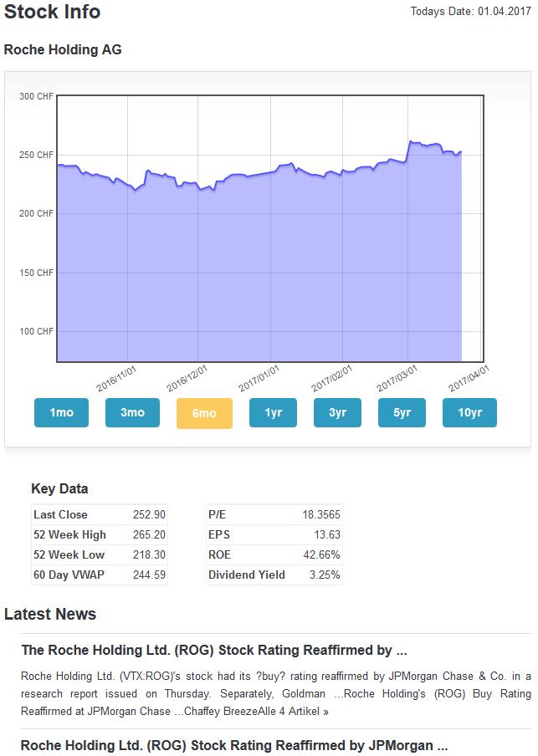The image size is (538, 756).
Task: Click the Dividend Yield value 3.25%
Action: coord(325,575)
